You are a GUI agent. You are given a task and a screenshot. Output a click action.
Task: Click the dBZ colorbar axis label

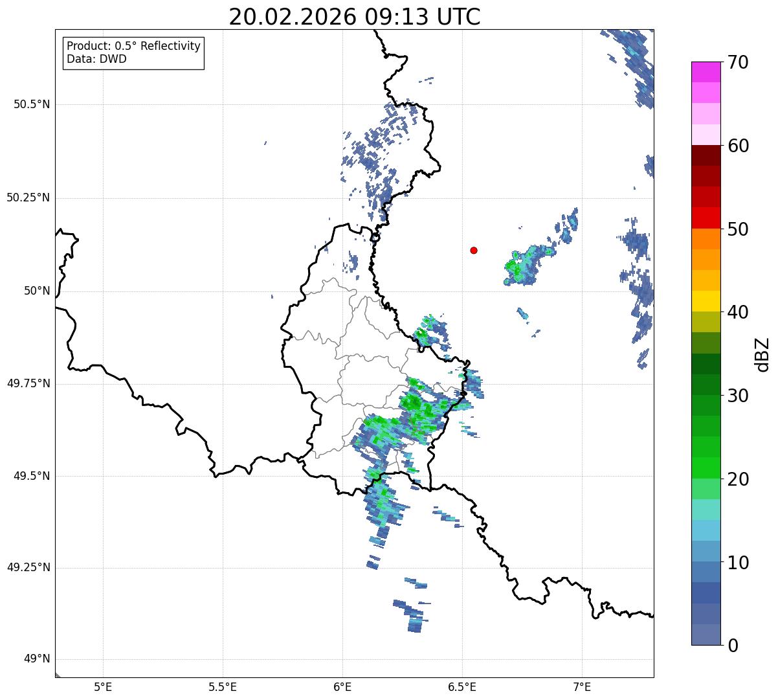click(762, 354)
